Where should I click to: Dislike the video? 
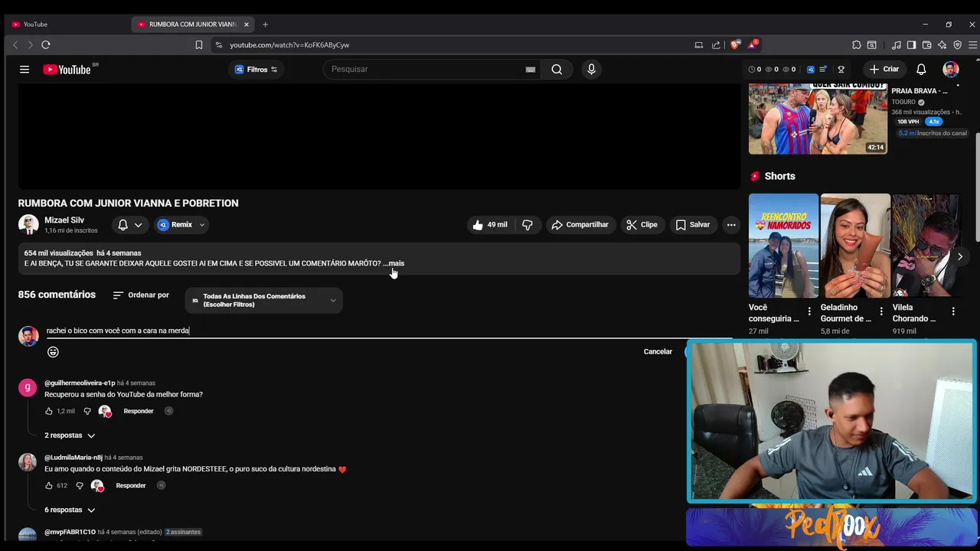(528, 225)
